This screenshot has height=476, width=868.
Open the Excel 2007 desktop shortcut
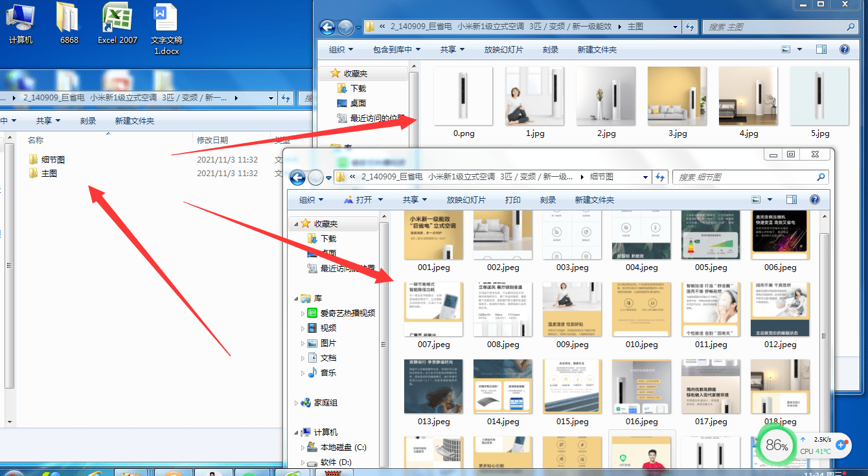coord(117,19)
